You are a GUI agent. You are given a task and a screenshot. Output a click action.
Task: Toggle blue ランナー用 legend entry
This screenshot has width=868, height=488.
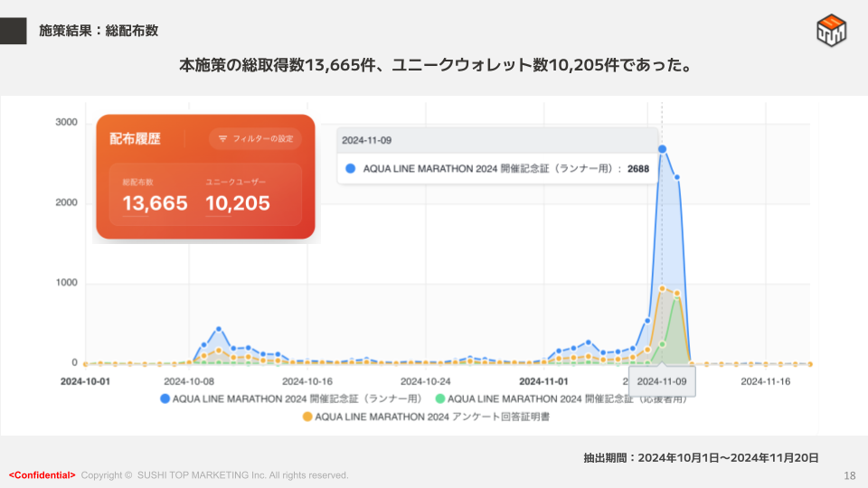(291, 399)
